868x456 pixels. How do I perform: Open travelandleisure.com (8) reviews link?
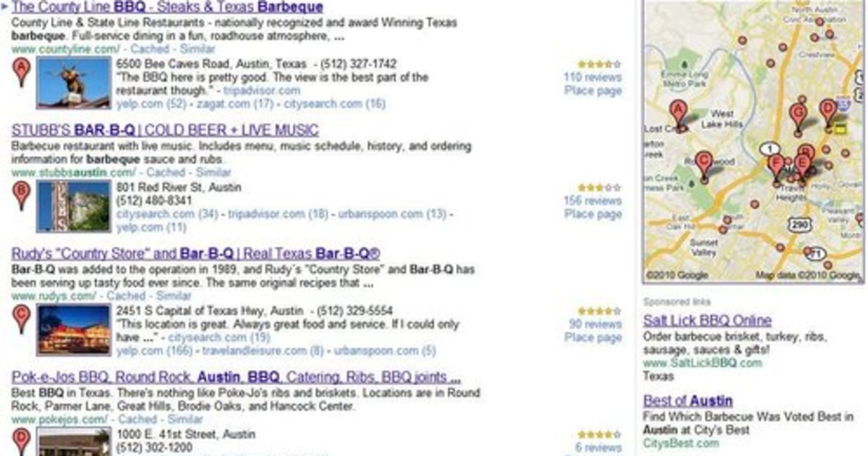coord(263,351)
